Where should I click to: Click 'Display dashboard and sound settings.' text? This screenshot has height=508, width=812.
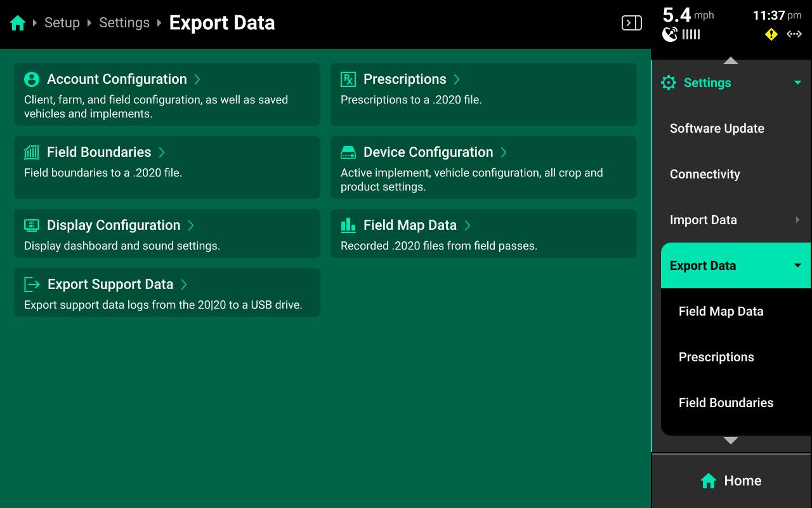[x=122, y=246]
